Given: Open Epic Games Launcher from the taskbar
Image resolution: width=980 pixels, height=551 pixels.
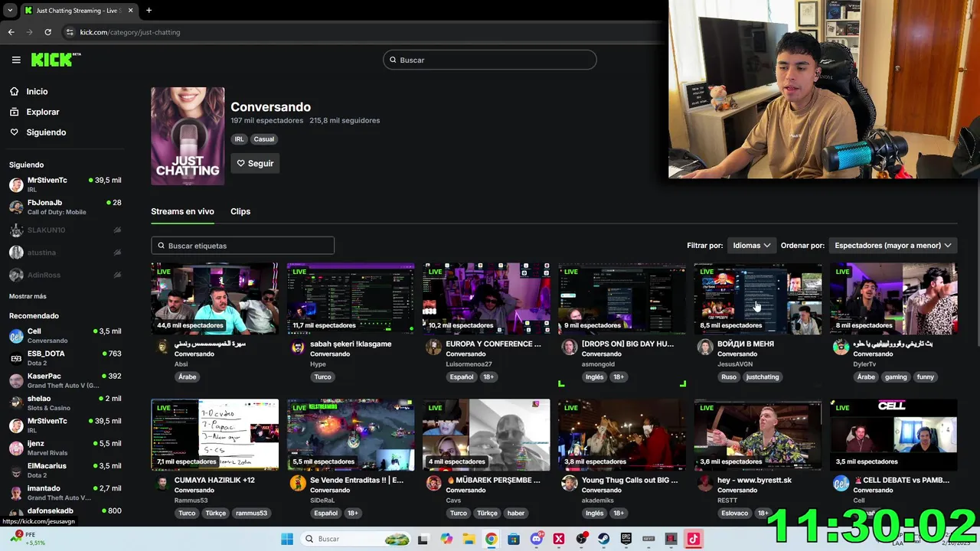Looking at the screenshot, I should [x=626, y=539].
